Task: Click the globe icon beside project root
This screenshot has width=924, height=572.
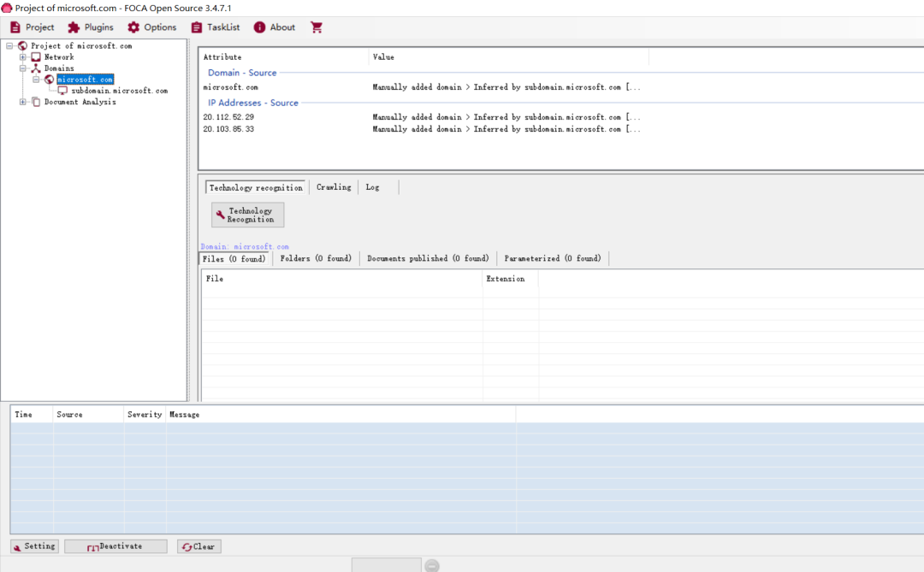Action: tap(22, 46)
